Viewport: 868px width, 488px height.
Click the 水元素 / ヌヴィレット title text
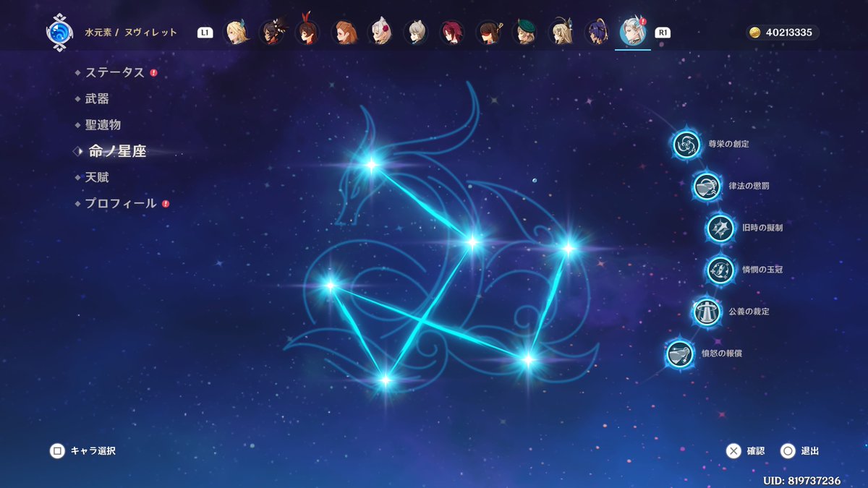click(x=130, y=33)
